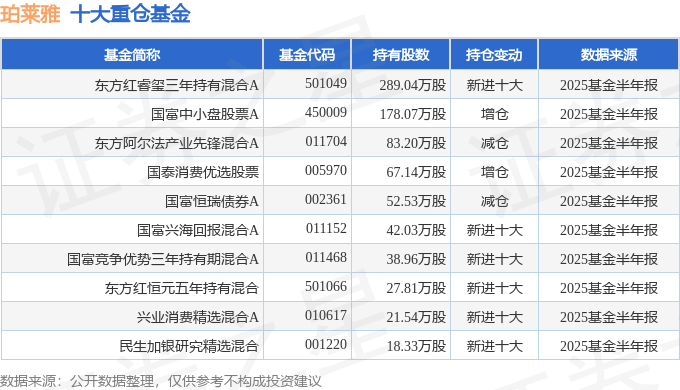Click fund code 501066
The image size is (680, 390).
tap(326, 287)
